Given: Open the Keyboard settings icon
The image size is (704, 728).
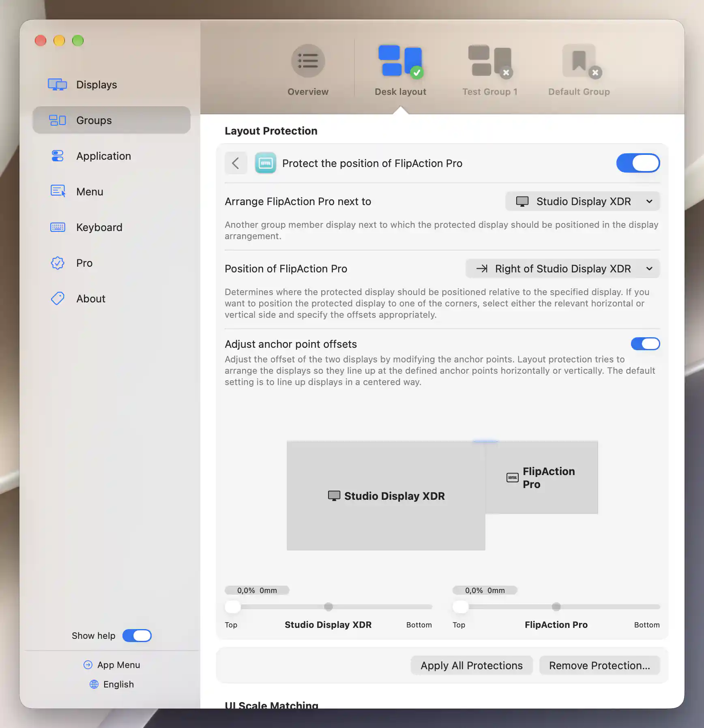Looking at the screenshot, I should tap(58, 227).
